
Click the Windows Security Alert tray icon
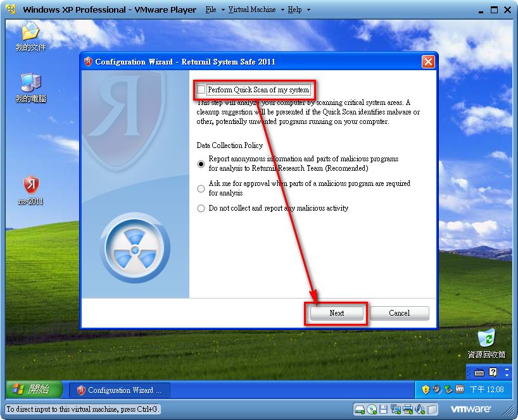tap(426, 390)
